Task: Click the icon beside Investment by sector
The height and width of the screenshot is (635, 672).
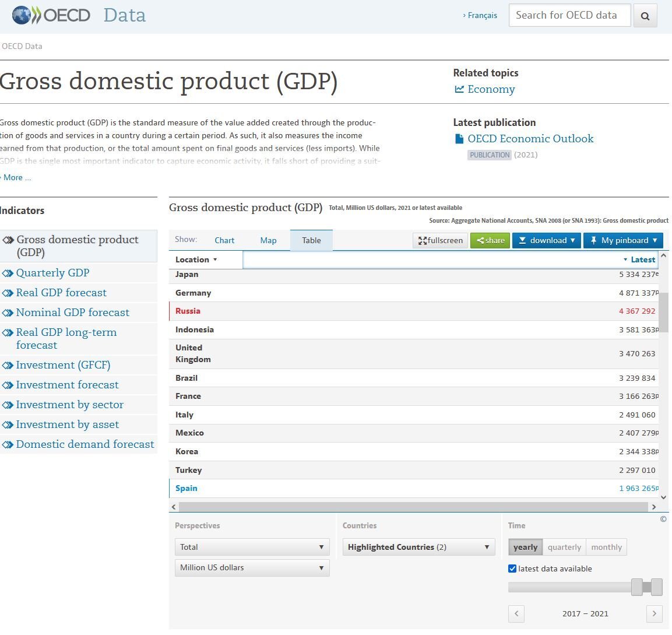Action: click(8, 405)
